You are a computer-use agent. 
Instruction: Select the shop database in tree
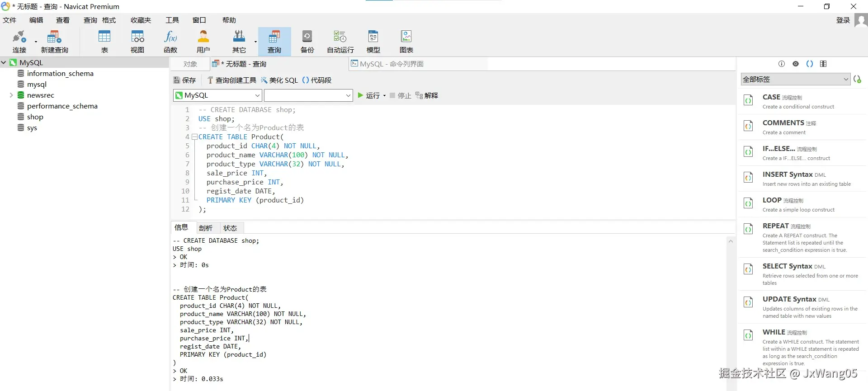(35, 117)
